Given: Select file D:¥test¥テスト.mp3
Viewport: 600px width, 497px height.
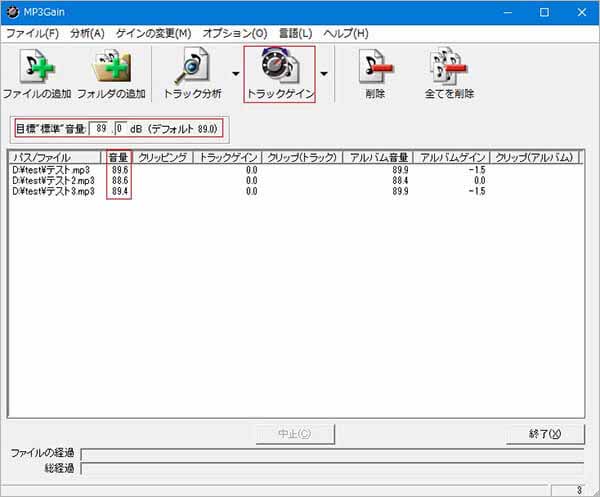Looking at the screenshot, I should tap(51, 170).
